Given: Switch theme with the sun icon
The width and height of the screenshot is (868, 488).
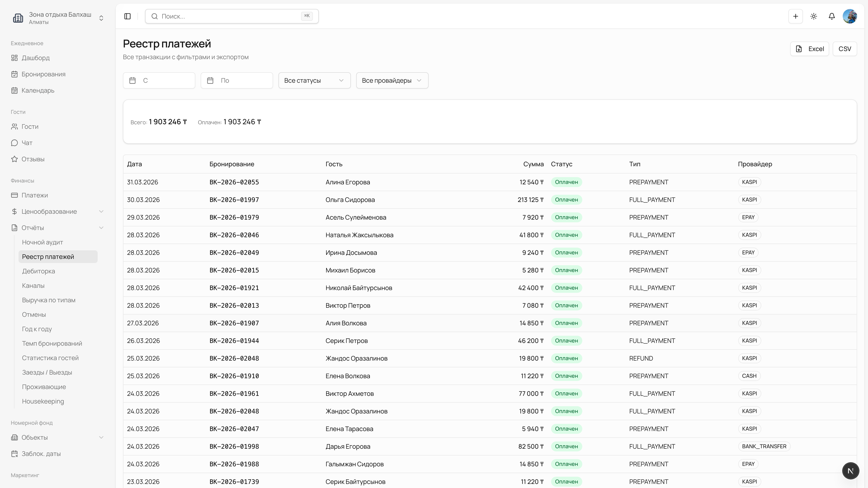Looking at the screenshot, I should pyautogui.click(x=814, y=16).
